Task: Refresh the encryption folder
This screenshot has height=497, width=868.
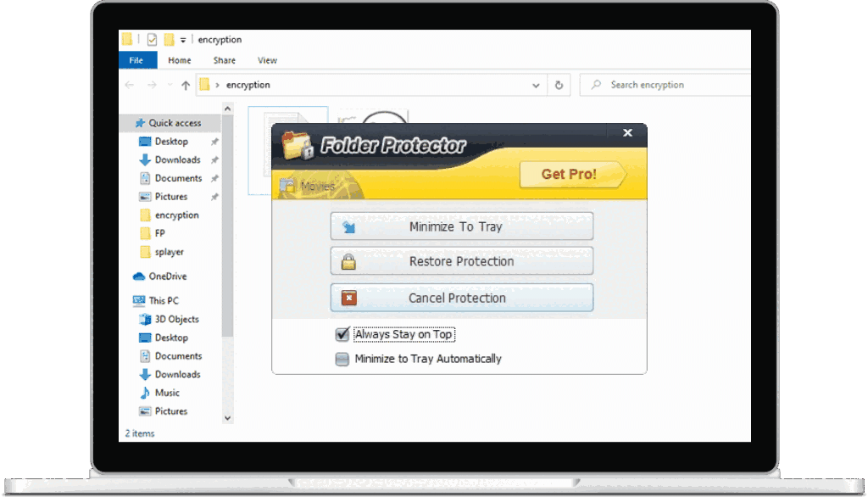Action: tap(559, 86)
